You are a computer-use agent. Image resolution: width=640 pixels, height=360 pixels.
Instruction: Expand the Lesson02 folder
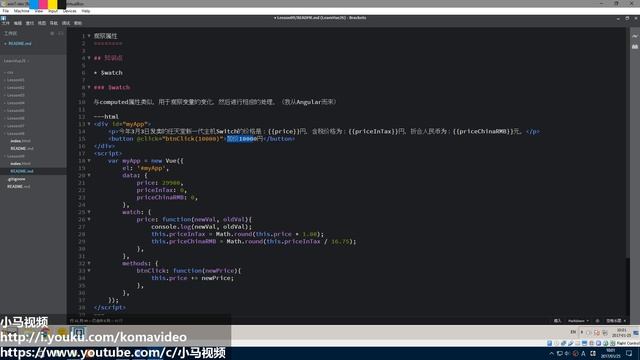[15, 87]
